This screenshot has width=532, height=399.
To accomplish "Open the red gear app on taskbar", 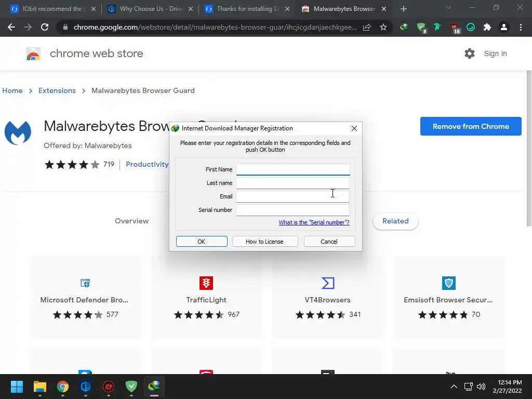I will click(108, 387).
